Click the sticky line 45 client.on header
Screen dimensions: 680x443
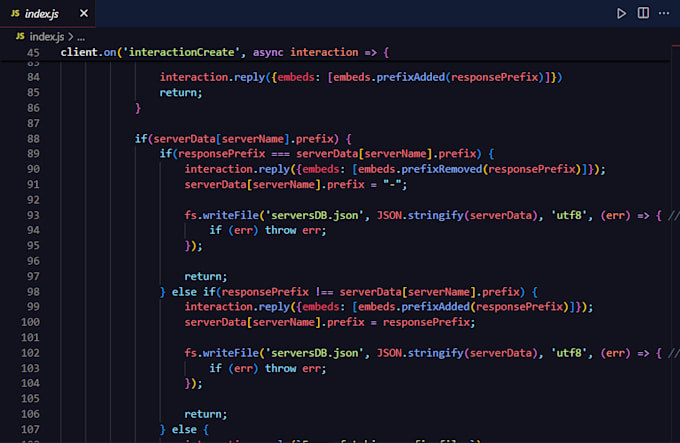(x=225, y=52)
